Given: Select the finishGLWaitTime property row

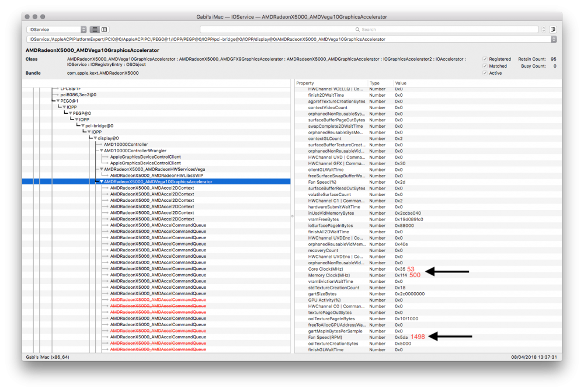Looking at the screenshot, I should [x=428, y=349].
